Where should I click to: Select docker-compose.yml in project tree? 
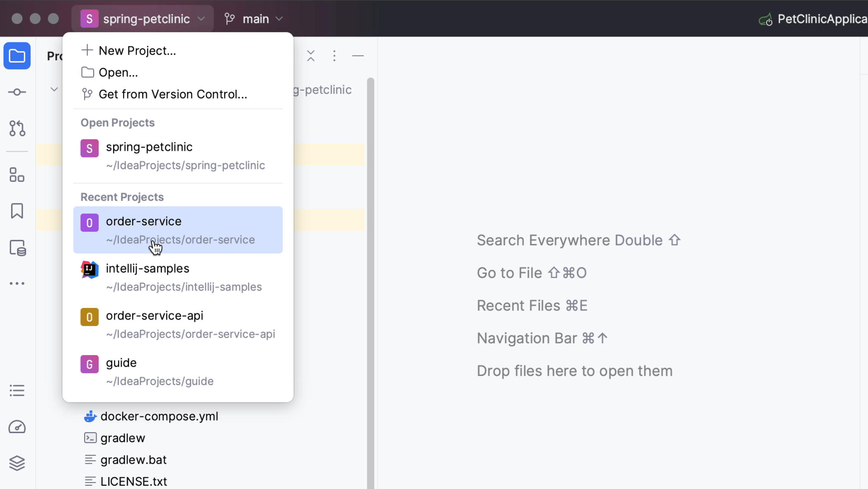click(x=159, y=416)
